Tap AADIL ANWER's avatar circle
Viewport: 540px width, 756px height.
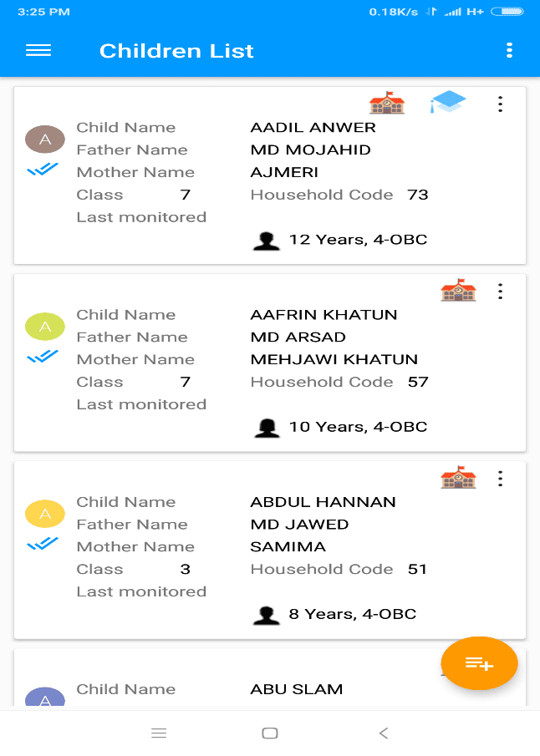click(x=44, y=139)
